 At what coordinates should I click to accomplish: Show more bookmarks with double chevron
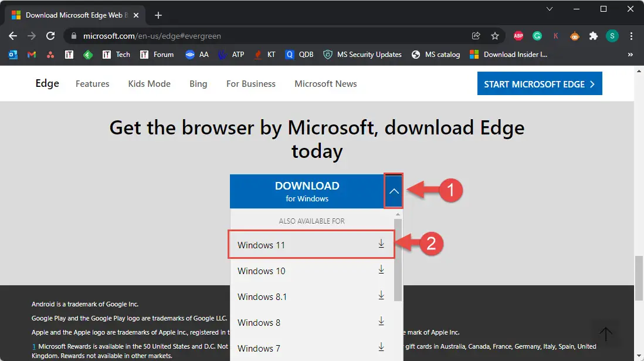point(631,54)
